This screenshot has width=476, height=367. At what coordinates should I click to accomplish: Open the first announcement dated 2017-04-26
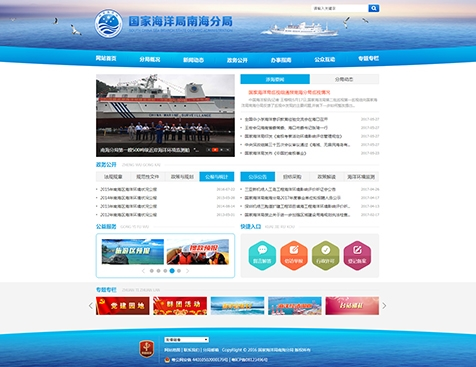tap(290, 189)
